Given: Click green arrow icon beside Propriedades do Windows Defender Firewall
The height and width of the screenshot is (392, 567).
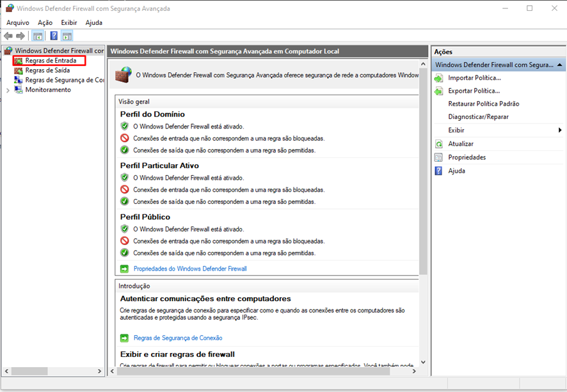Looking at the screenshot, I should tap(124, 269).
